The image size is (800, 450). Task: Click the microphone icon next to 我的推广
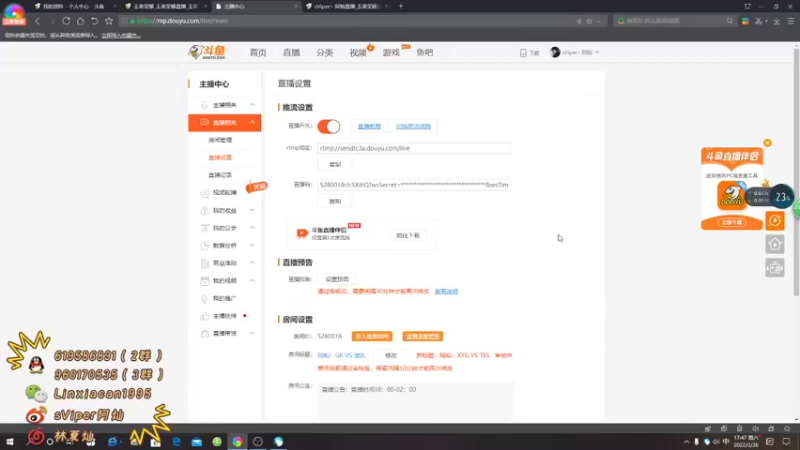point(205,298)
